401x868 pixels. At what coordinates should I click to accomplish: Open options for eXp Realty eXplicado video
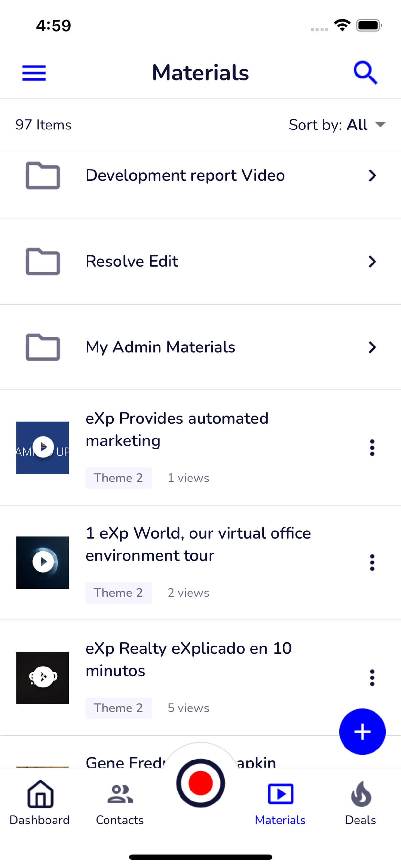click(x=372, y=677)
